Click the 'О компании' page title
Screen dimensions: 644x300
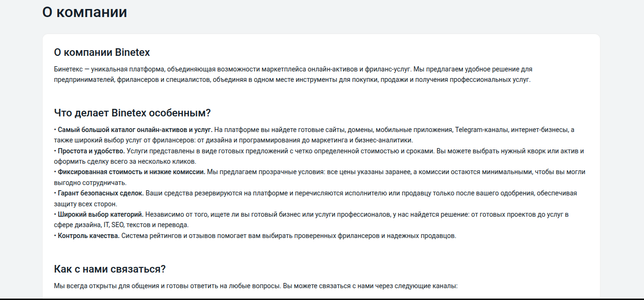click(x=85, y=12)
